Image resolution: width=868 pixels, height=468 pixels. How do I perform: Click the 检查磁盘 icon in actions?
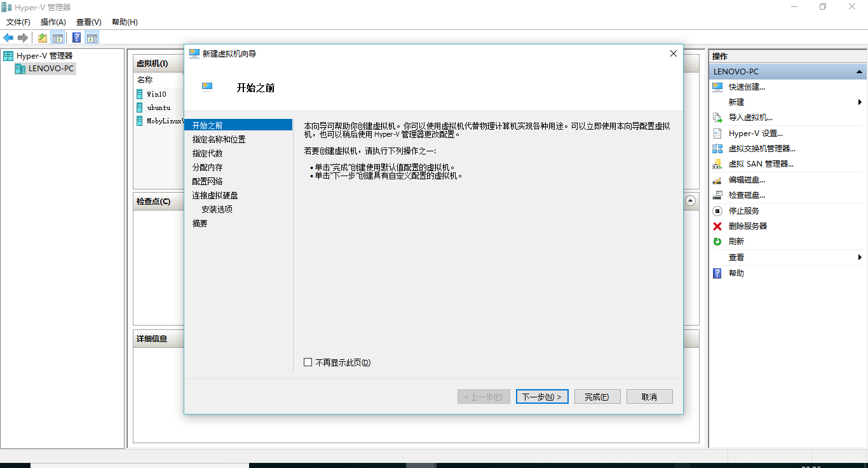pyautogui.click(x=717, y=195)
